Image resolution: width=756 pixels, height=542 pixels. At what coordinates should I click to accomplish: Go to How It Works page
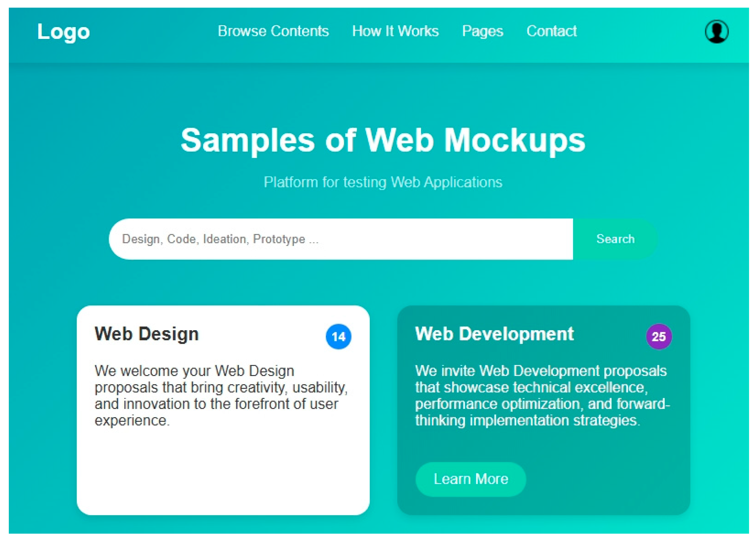point(395,31)
